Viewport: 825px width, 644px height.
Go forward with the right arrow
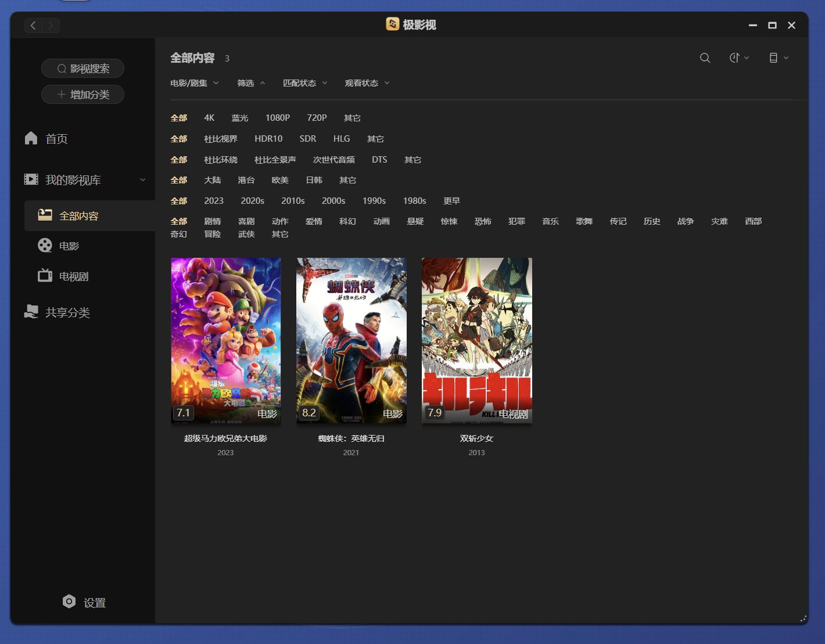click(51, 25)
